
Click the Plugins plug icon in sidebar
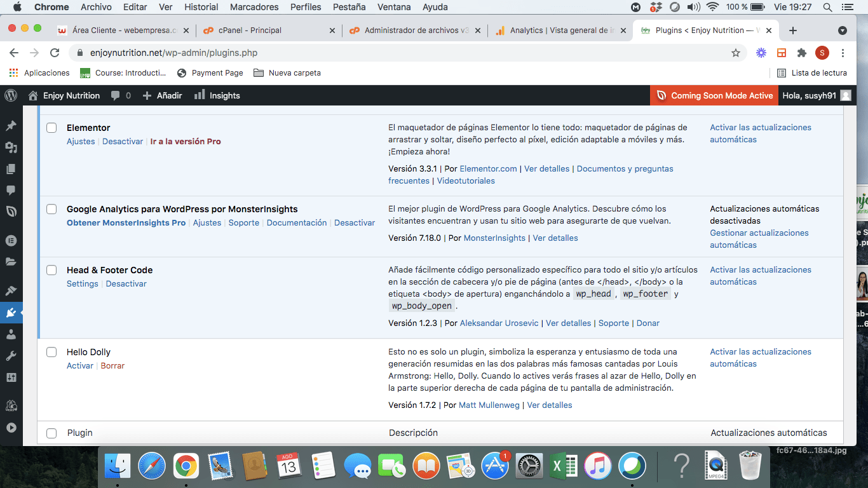coord(11,313)
